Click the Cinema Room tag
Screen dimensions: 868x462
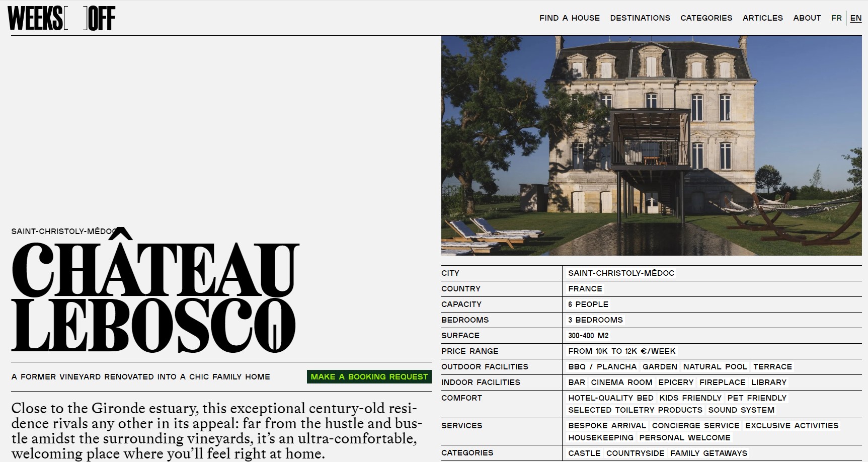pos(621,382)
